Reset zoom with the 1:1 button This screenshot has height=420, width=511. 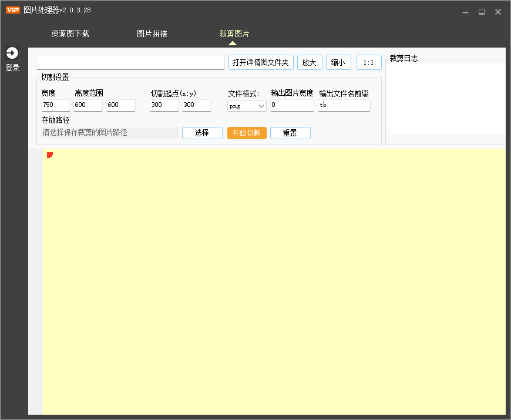(x=369, y=62)
